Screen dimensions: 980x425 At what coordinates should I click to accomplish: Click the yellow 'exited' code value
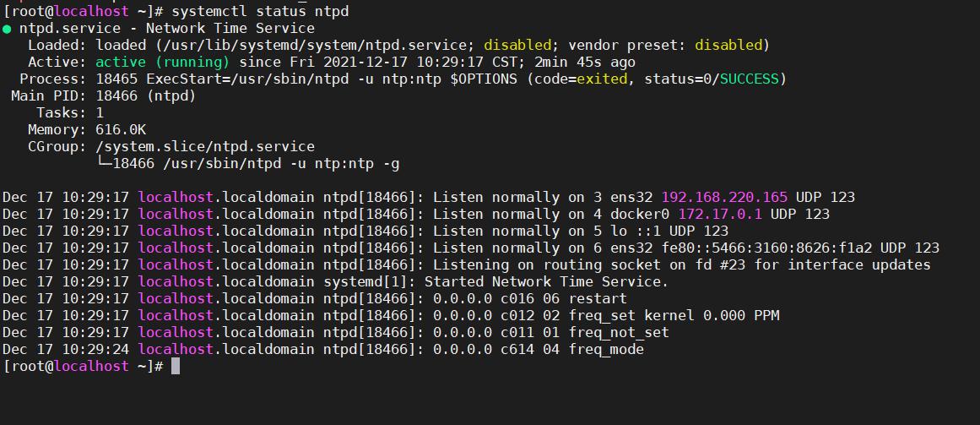point(601,79)
